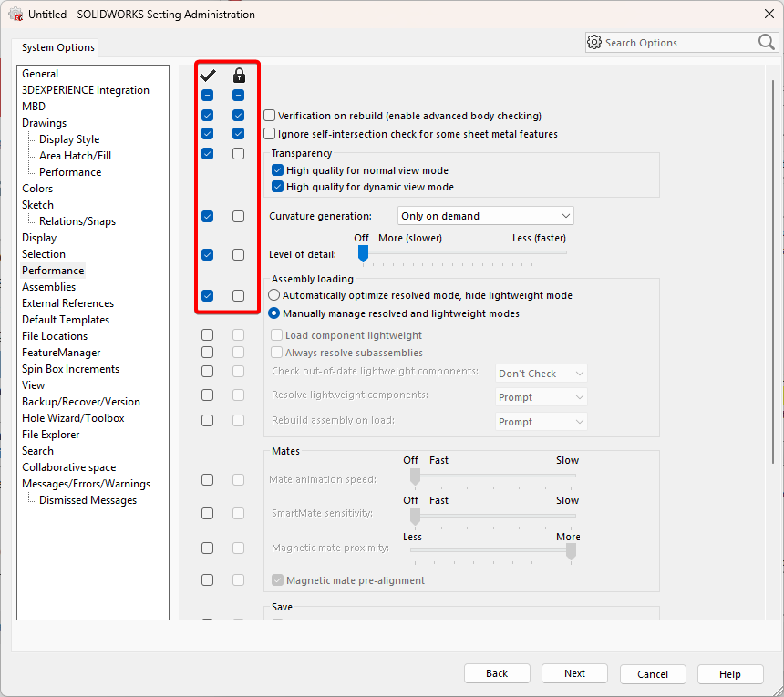Check Ignore self-intersection check for sheet metal
The width and height of the screenshot is (784, 697).
270,134
